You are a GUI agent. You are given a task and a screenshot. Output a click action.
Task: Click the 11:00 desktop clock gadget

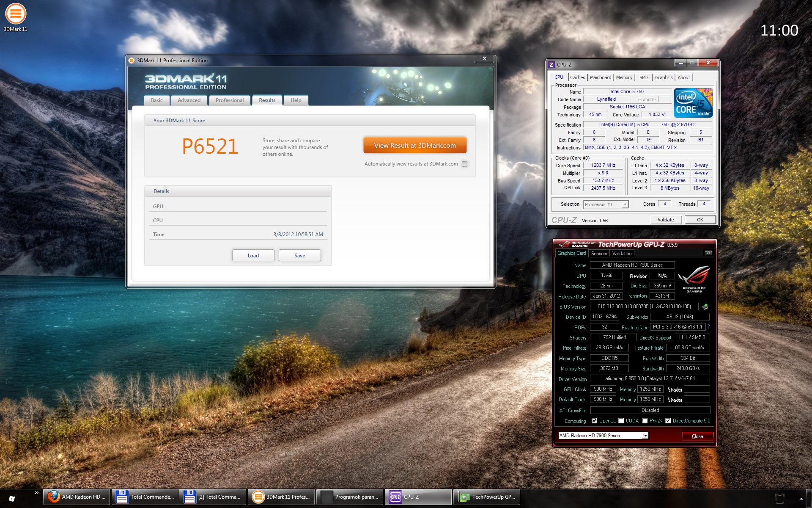pyautogui.click(x=779, y=30)
